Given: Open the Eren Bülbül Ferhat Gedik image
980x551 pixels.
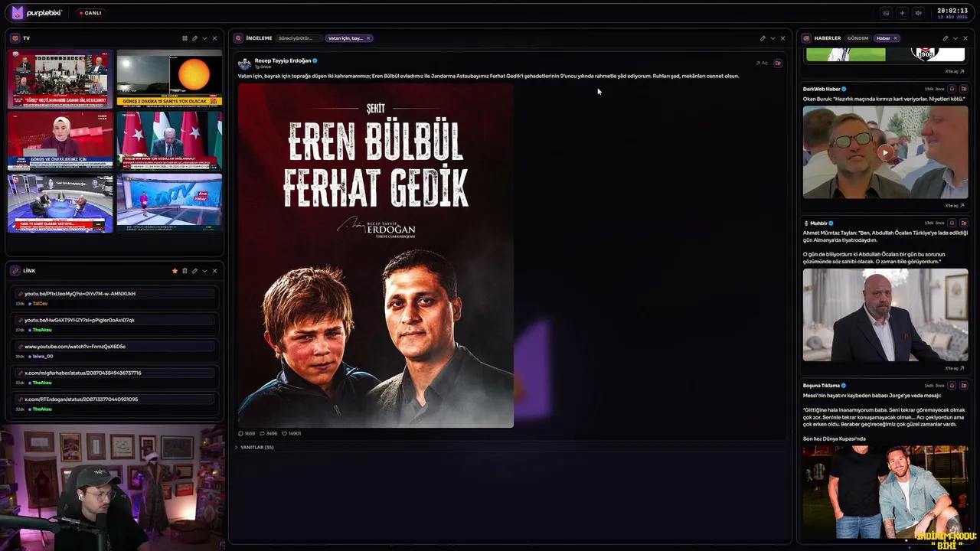Looking at the screenshot, I should (376, 255).
